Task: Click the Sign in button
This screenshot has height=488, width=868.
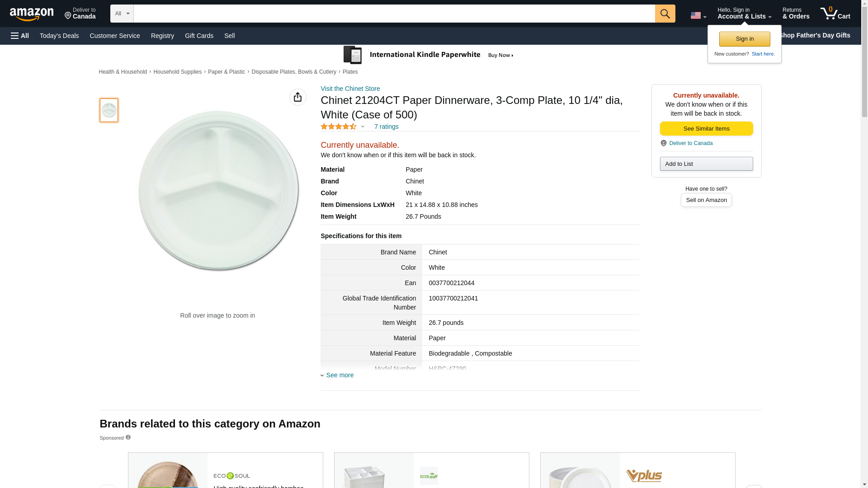Action: click(744, 39)
